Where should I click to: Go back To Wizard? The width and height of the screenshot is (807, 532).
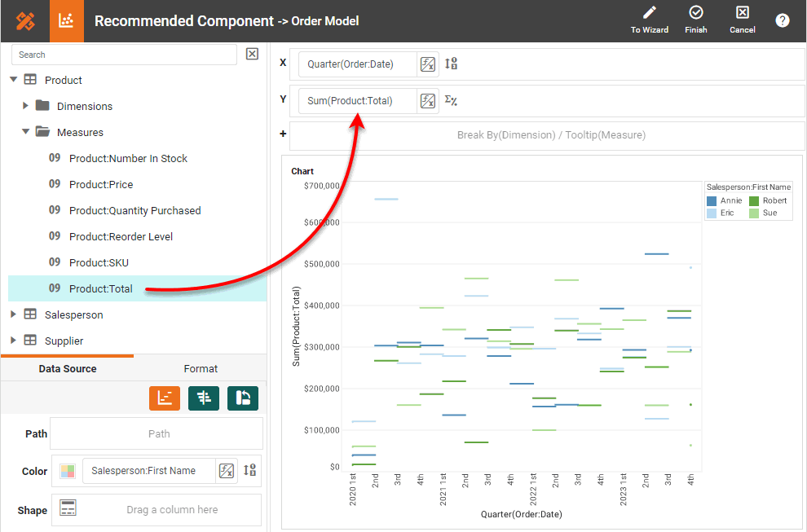point(649,20)
